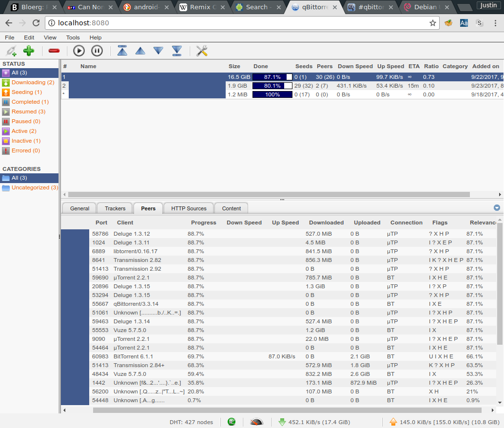Filter by Seeding (1) status
The height and width of the screenshot is (428, 504).
[x=29, y=92]
